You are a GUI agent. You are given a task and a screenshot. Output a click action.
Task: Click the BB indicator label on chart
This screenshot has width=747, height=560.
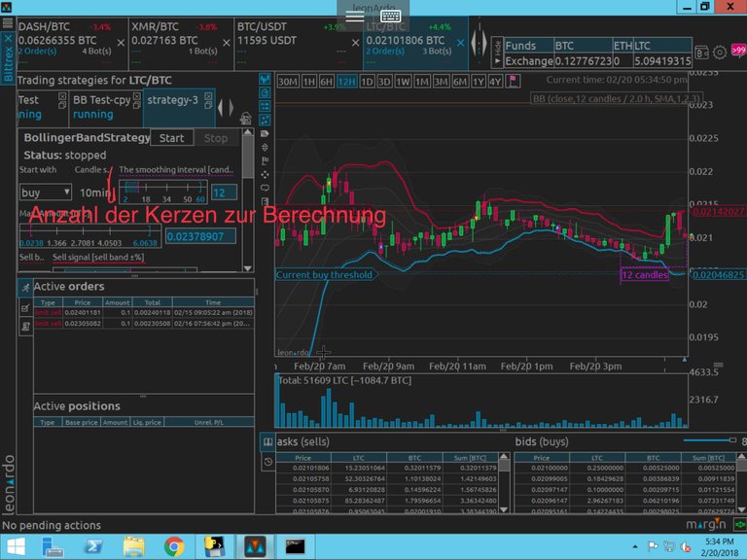point(616,99)
